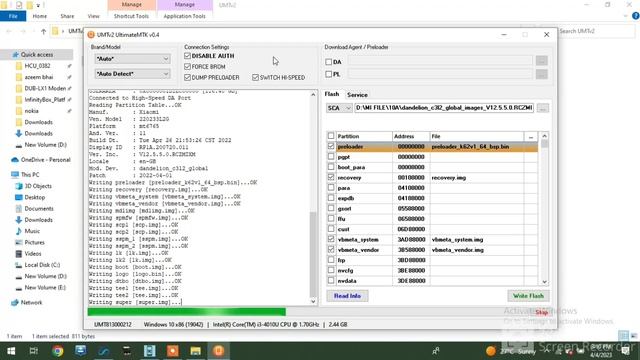Click Explorer help question icon
The image size is (640, 360).
point(636,16)
